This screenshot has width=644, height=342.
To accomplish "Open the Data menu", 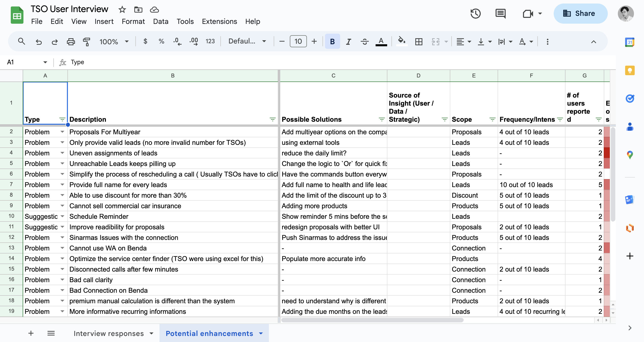I will coord(161,21).
